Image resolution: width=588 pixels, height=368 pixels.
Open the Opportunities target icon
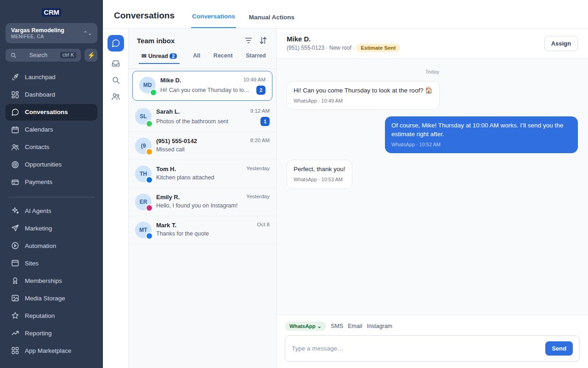coord(15,165)
